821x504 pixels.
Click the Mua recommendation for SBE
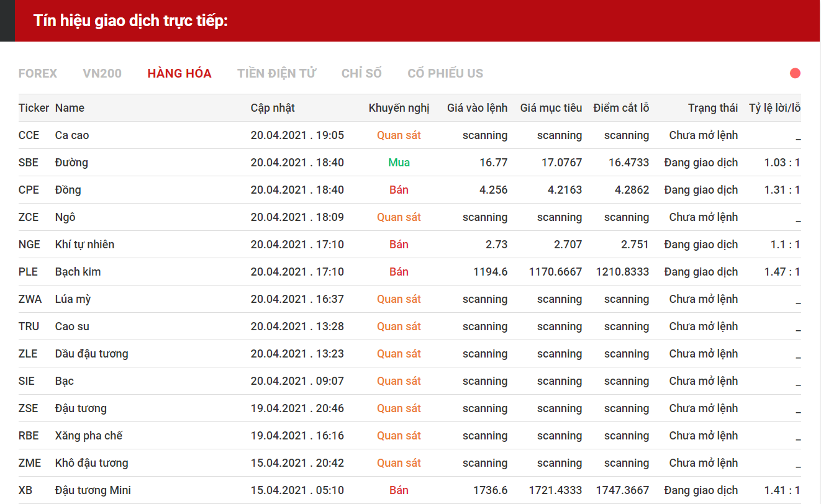(399, 163)
